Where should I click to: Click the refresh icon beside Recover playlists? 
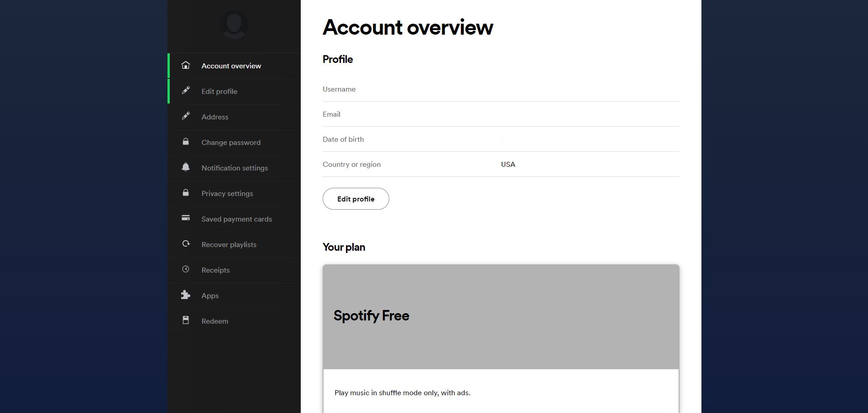(186, 244)
